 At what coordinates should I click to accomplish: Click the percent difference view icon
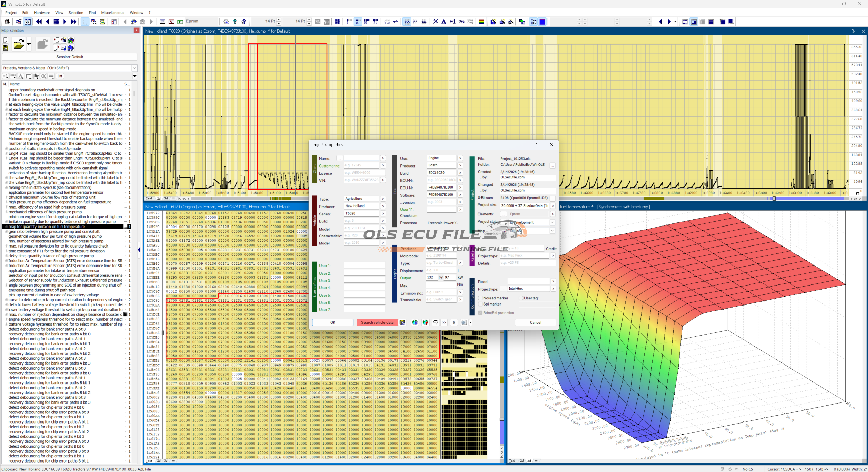[435, 22]
